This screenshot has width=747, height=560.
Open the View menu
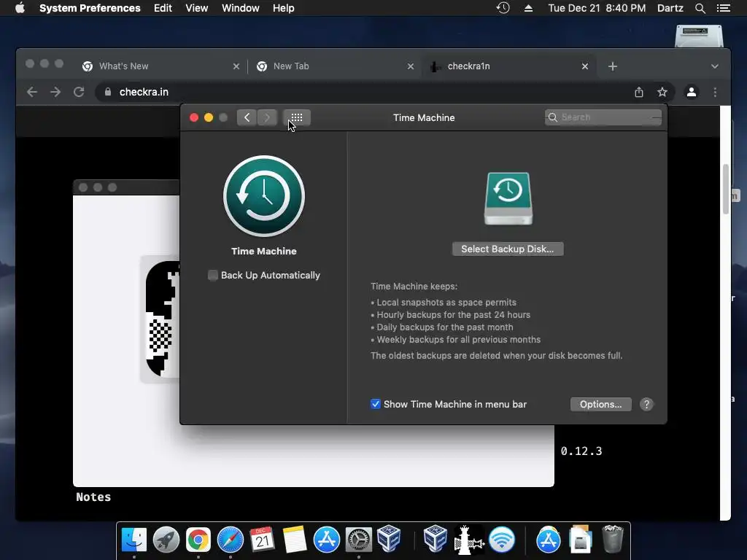[x=196, y=8]
